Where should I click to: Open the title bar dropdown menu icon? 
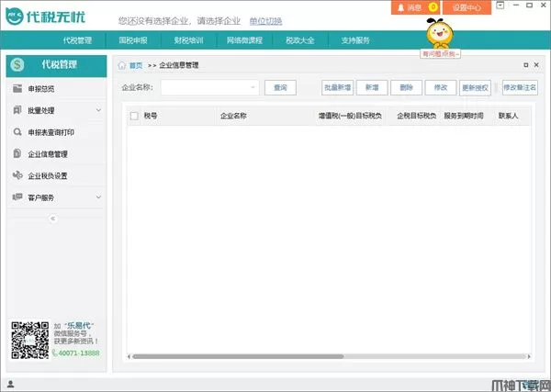(x=500, y=6)
